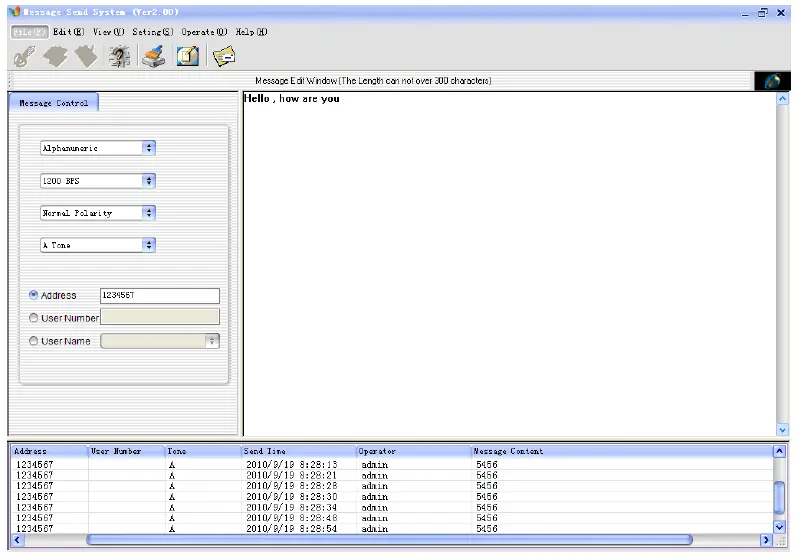Sort by the Address column header

pos(49,451)
